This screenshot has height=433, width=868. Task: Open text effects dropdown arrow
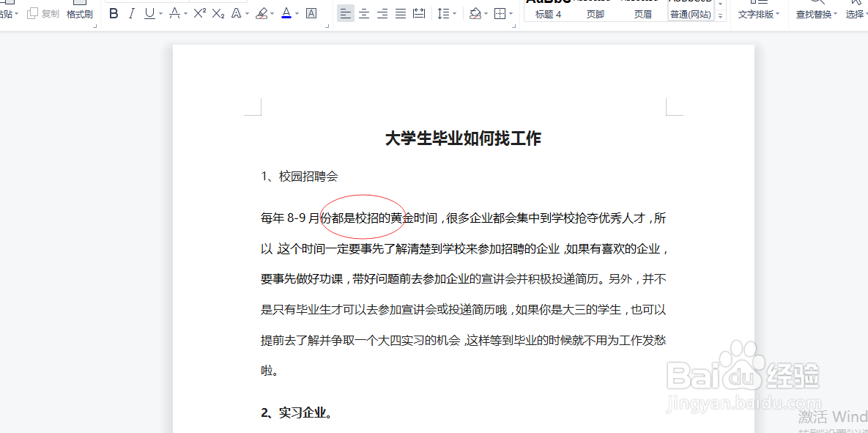[x=246, y=14]
